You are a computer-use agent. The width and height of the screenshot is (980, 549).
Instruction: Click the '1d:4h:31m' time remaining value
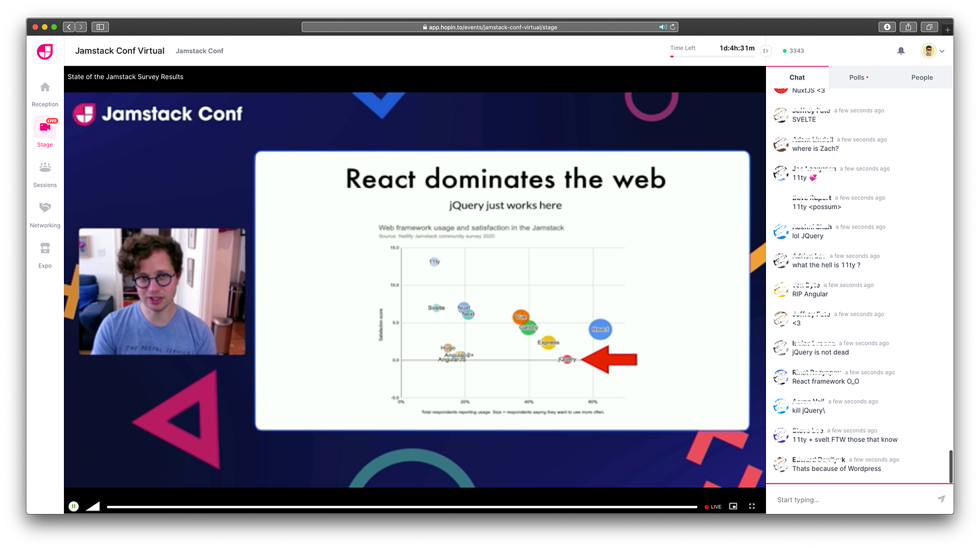click(737, 48)
